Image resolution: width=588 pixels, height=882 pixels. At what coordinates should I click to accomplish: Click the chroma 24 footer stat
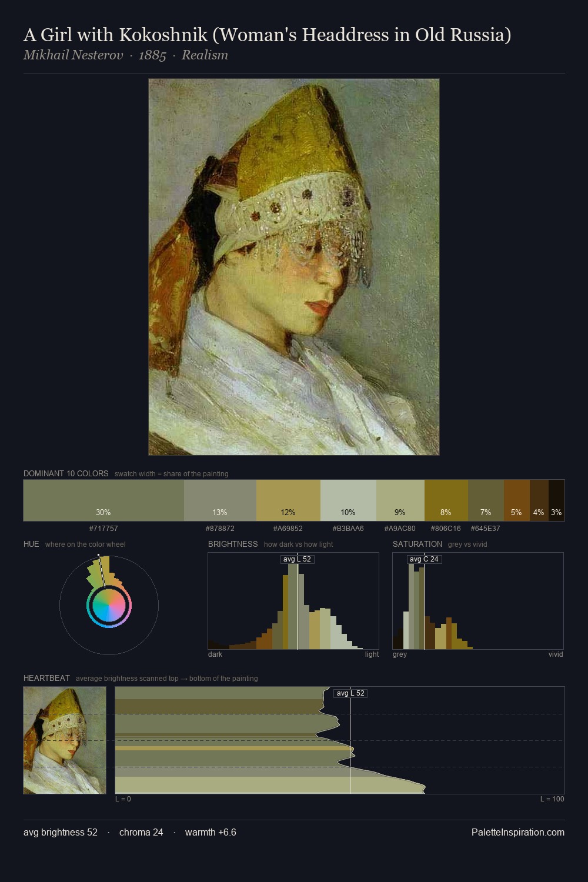(x=141, y=833)
